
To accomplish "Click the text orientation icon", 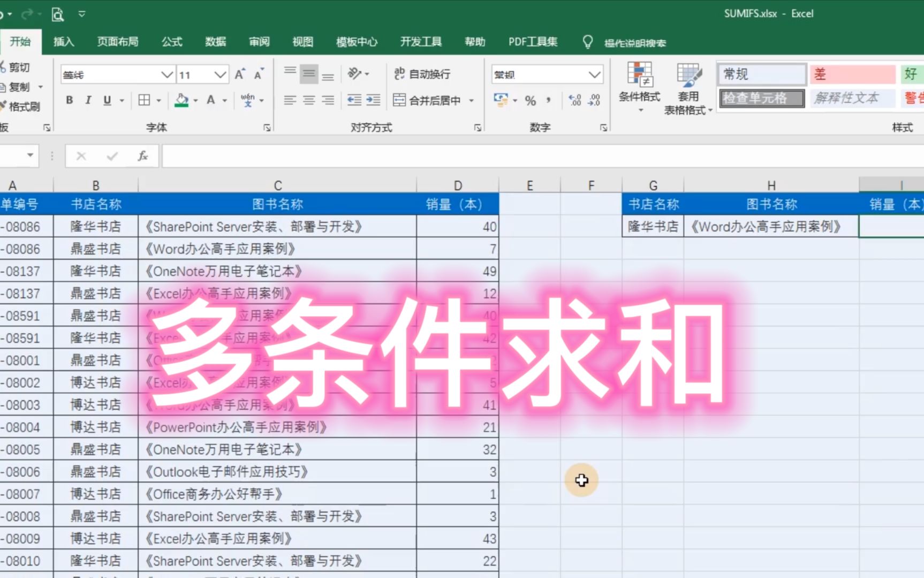I will coord(355,73).
